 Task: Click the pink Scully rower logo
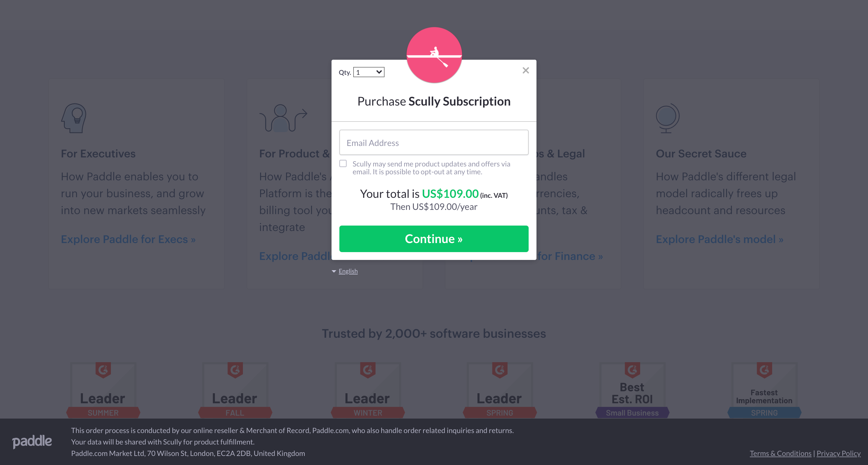434,55
